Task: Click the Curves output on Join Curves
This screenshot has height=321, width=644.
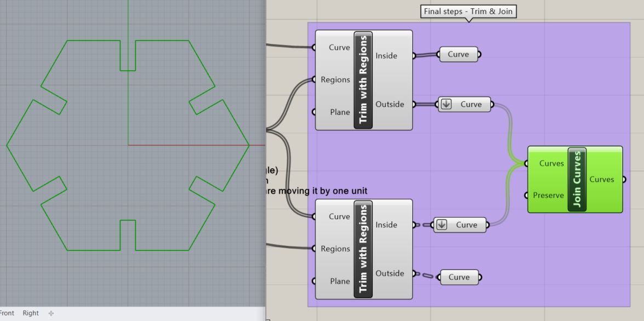Action: (x=601, y=179)
